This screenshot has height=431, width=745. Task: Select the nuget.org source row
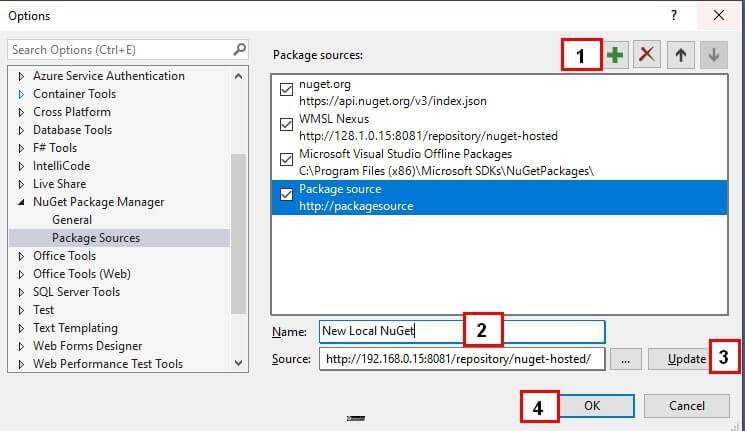(x=499, y=93)
